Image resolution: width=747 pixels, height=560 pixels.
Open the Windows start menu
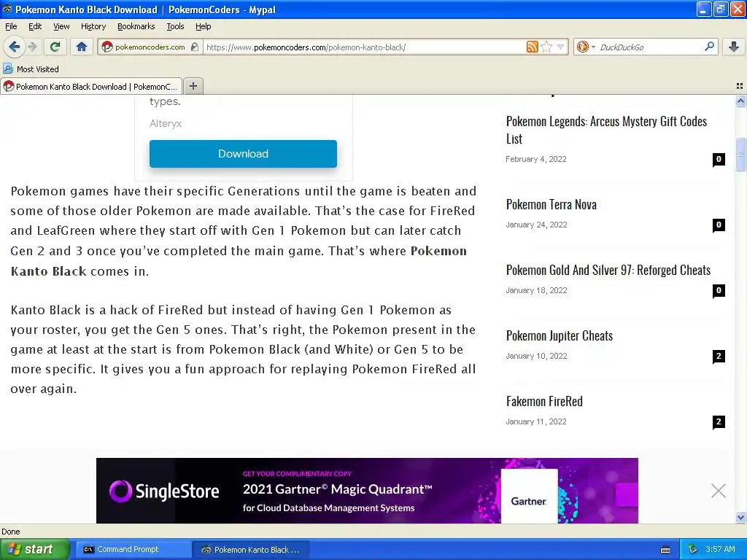coord(34,549)
